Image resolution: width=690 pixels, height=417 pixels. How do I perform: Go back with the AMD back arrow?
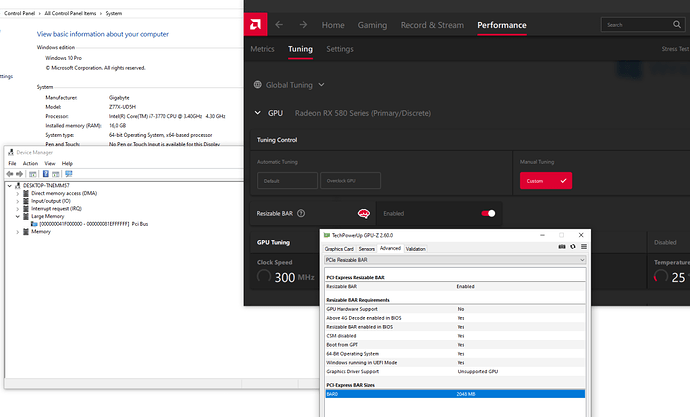tap(279, 25)
